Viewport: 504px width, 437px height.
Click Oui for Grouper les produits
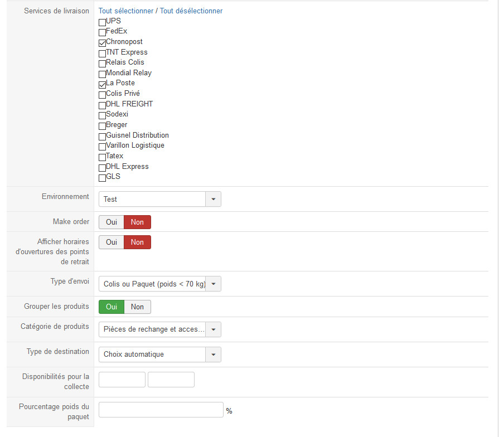tap(111, 307)
